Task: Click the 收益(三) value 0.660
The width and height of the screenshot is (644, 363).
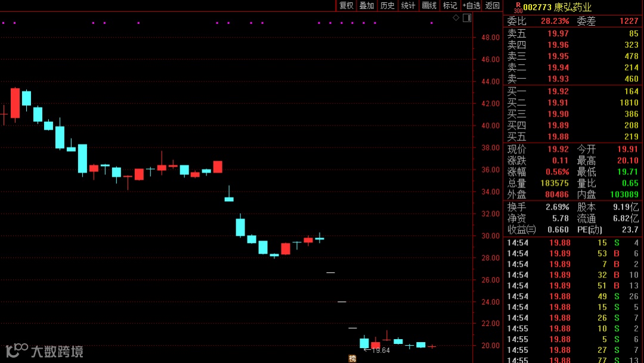Action: [x=558, y=229]
